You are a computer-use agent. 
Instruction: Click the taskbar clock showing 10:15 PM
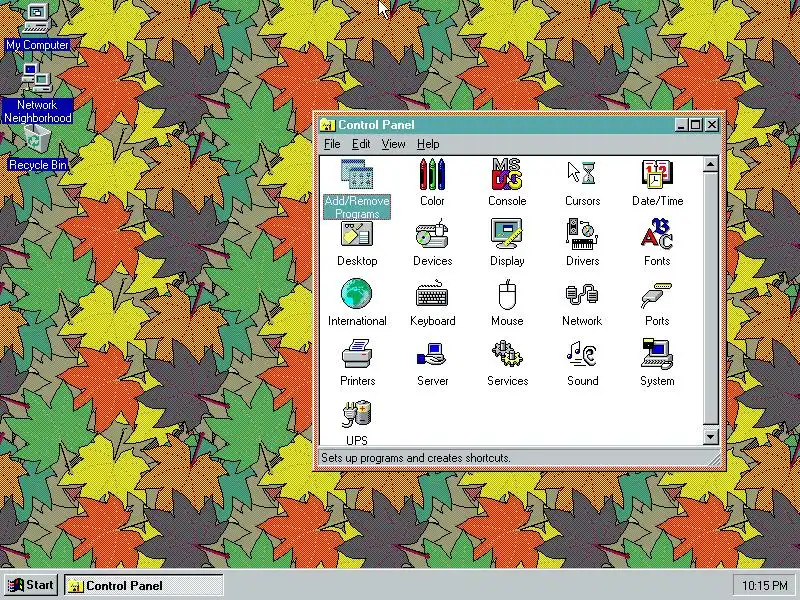tap(764, 585)
